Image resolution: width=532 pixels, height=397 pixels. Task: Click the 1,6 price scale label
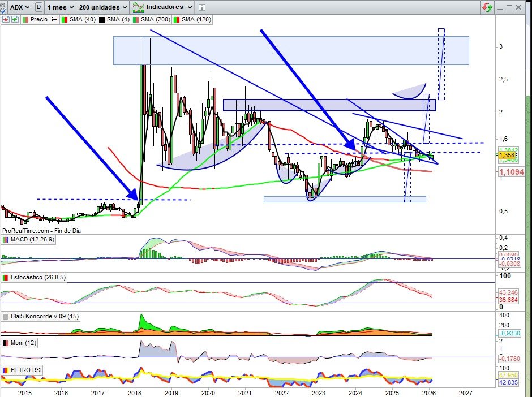click(x=503, y=139)
